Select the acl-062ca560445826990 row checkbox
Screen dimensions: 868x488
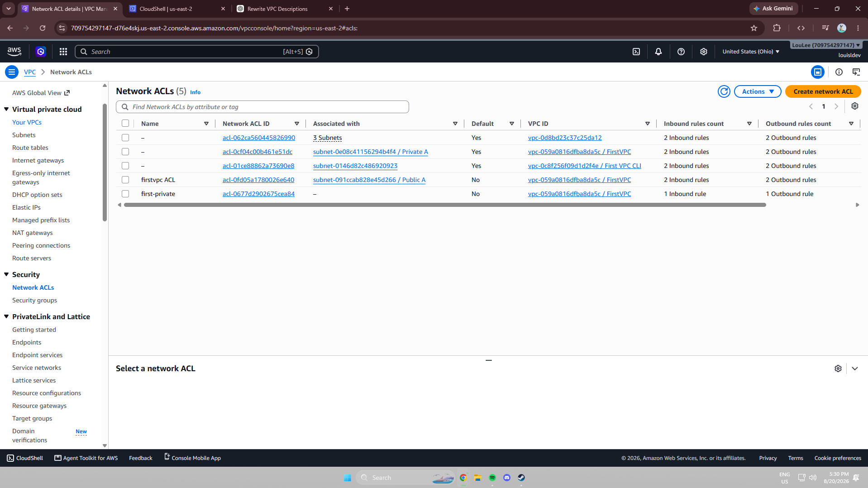pyautogui.click(x=125, y=138)
